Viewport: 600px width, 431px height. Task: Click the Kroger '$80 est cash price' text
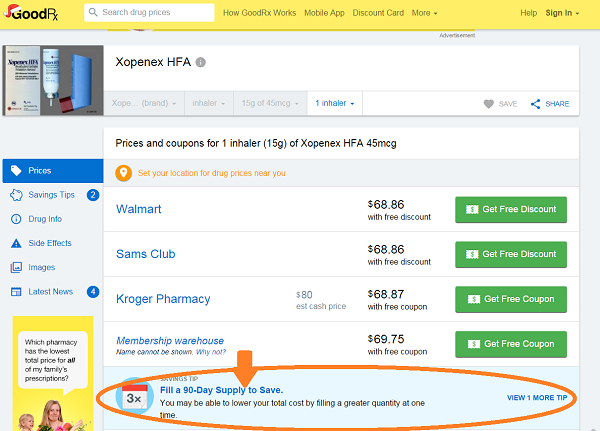point(321,300)
